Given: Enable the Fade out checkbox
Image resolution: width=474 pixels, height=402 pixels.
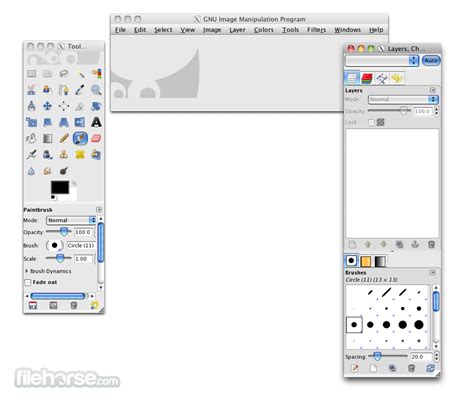Looking at the screenshot, I should 28,282.
